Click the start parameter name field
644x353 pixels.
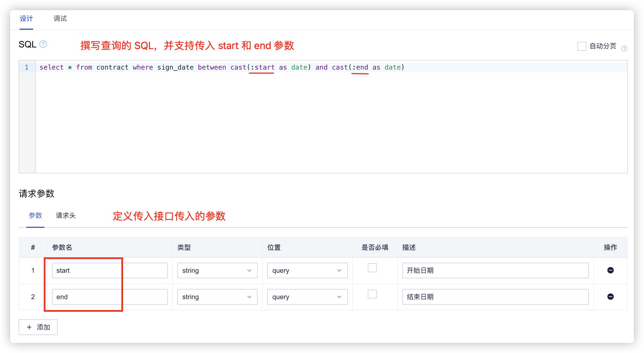(110, 271)
